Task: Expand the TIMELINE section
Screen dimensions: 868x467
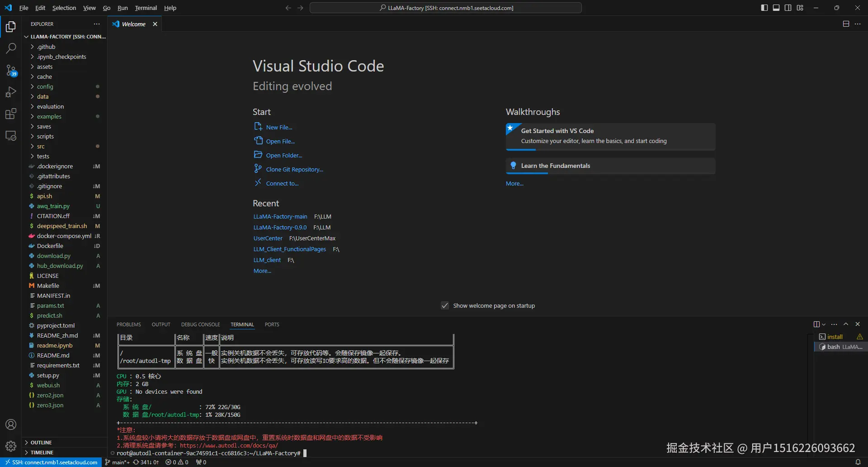Action: [42, 452]
